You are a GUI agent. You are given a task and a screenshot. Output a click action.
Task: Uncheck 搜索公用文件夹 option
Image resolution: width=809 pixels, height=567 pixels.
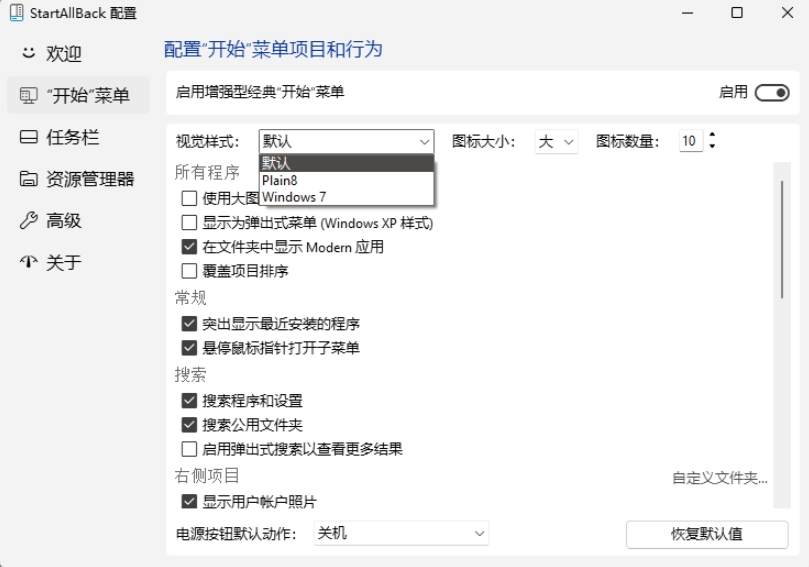189,425
